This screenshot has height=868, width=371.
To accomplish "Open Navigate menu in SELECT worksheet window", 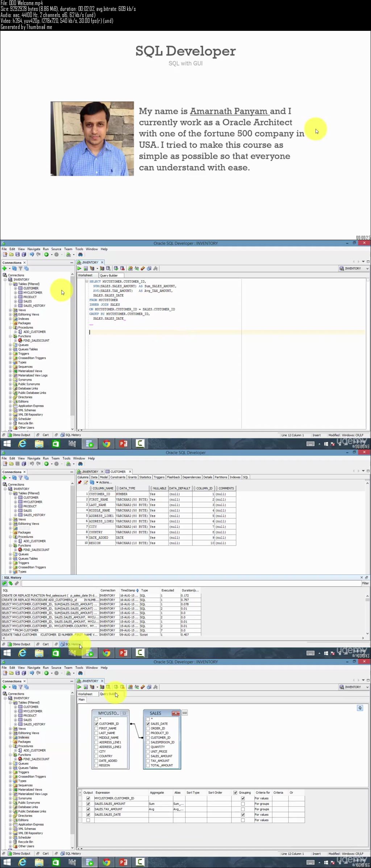I will coord(34,249).
